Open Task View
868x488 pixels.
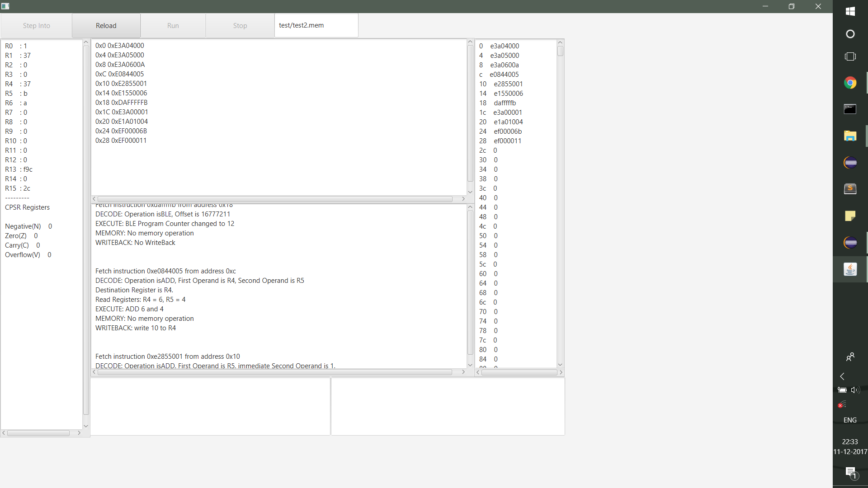coord(850,56)
